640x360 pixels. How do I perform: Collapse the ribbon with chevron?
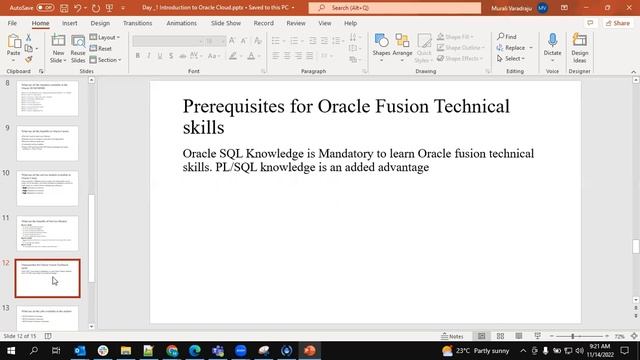pos(633,72)
